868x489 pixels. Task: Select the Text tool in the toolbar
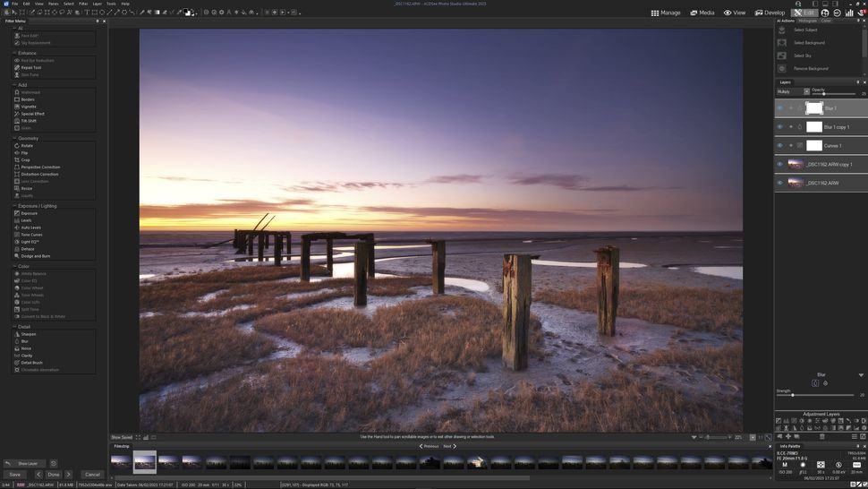pos(87,13)
